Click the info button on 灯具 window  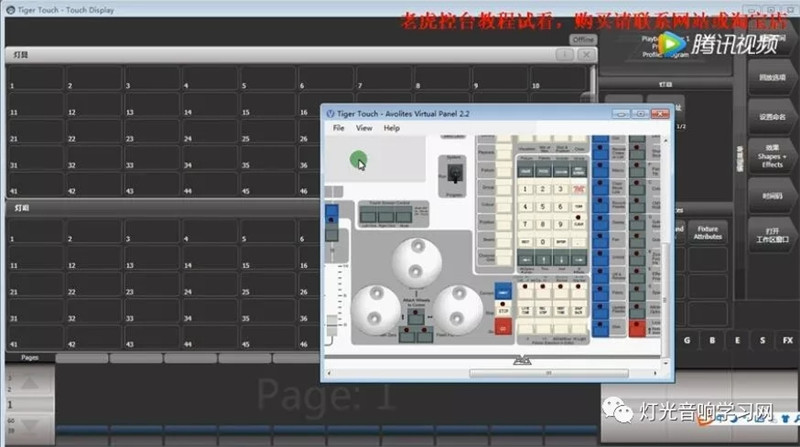(564, 55)
